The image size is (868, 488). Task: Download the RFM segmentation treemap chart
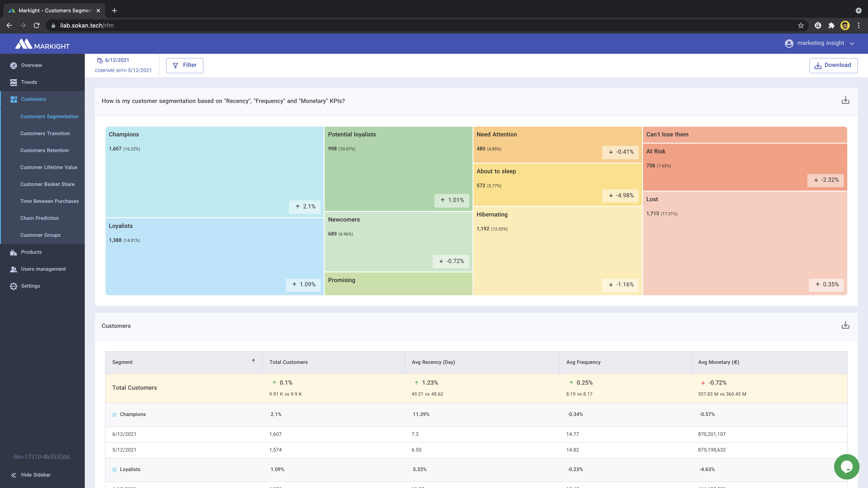[845, 100]
